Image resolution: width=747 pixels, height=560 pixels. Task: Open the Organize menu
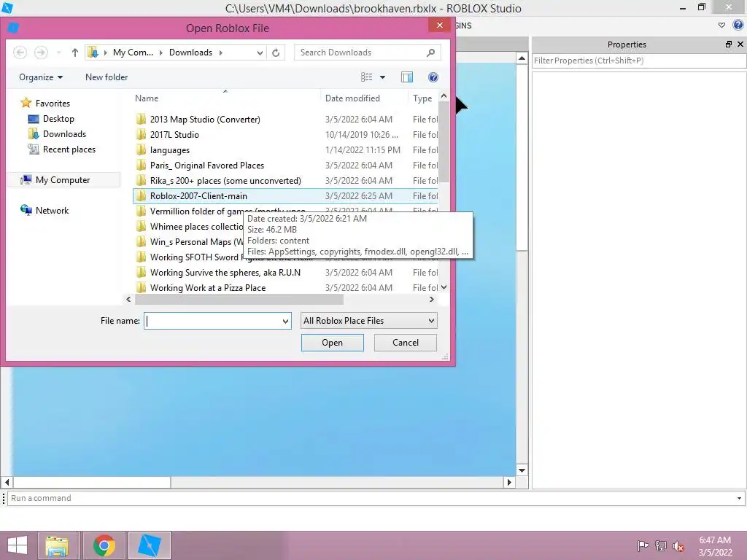(x=41, y=77)
